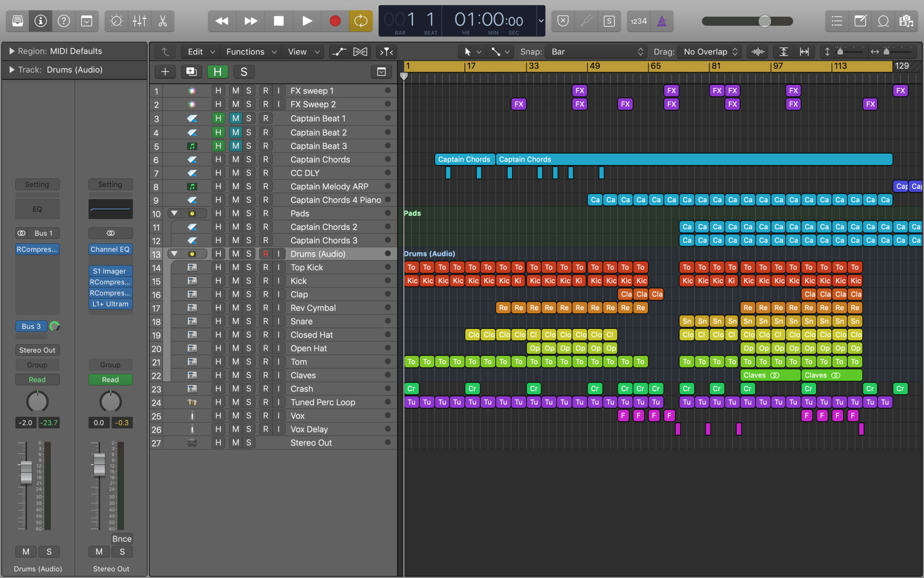Unmute Captain Beat 1 track
Image resolution: width=924 pixels, height=578 pixels.
tap(236, 118)
